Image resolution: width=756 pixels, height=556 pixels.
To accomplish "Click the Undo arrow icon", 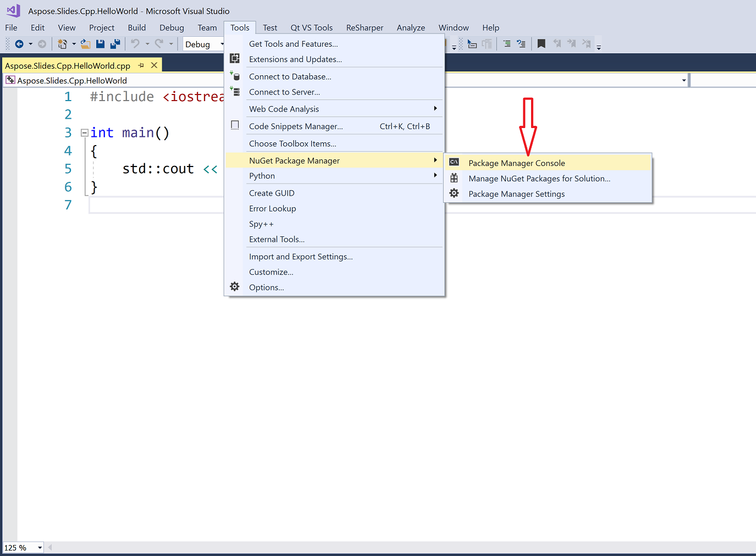I will tap(135, 43).
